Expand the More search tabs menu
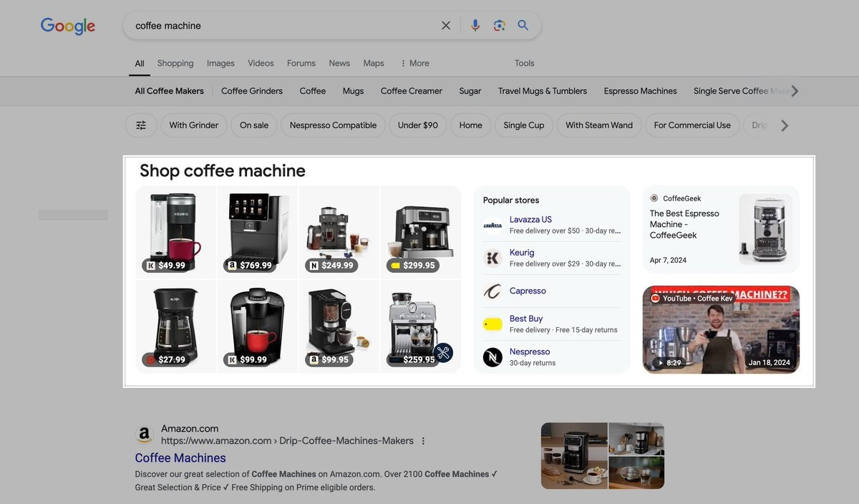Image resolution: width=859 pixels, height=504 pixels. pyautogui.click(x=415, y=63)
